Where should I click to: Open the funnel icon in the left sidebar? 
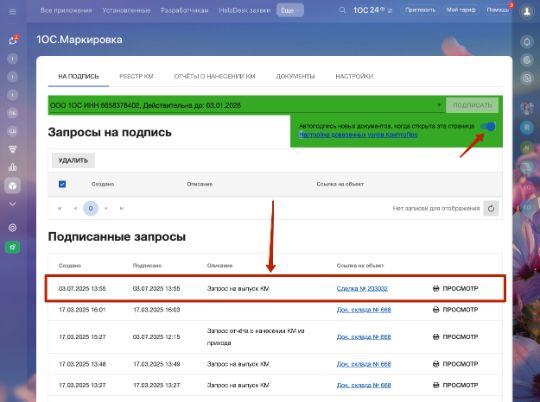pos(12,149)
